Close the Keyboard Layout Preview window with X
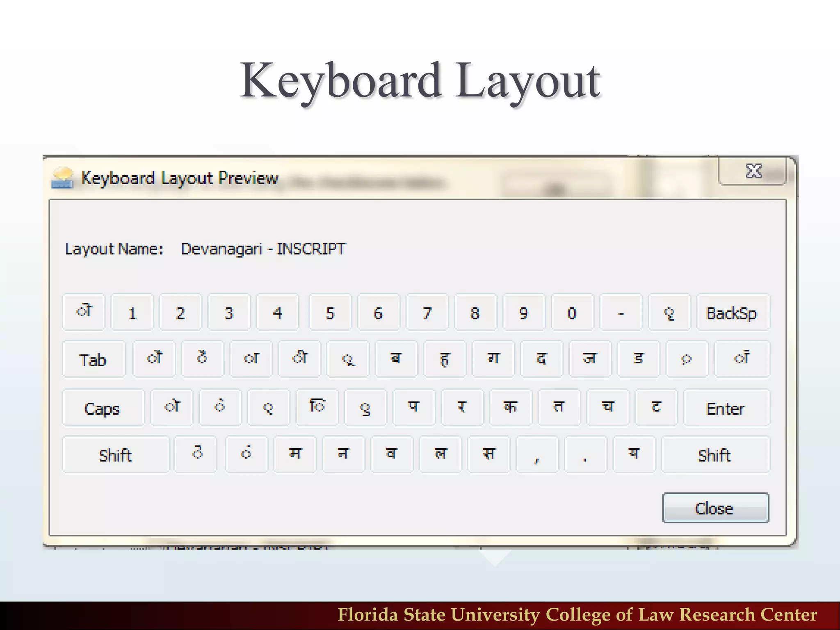The width and height of the screenshot is (840, 630). pos(753,171)
